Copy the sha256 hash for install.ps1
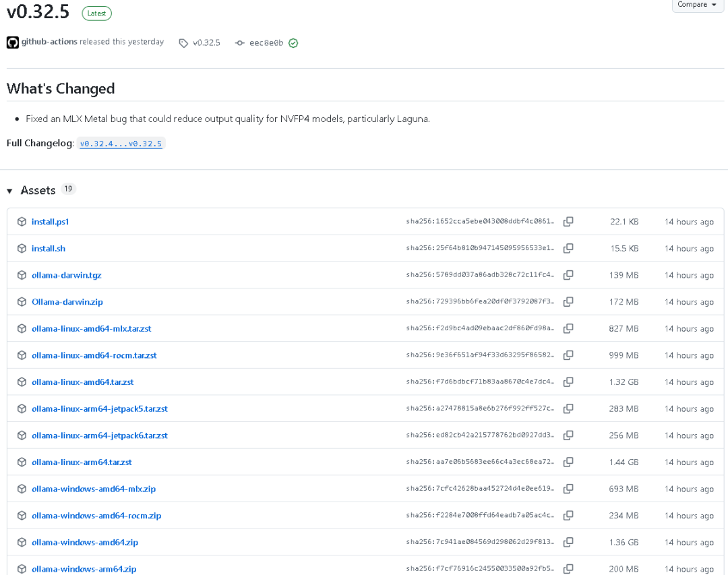 (568, 222)
